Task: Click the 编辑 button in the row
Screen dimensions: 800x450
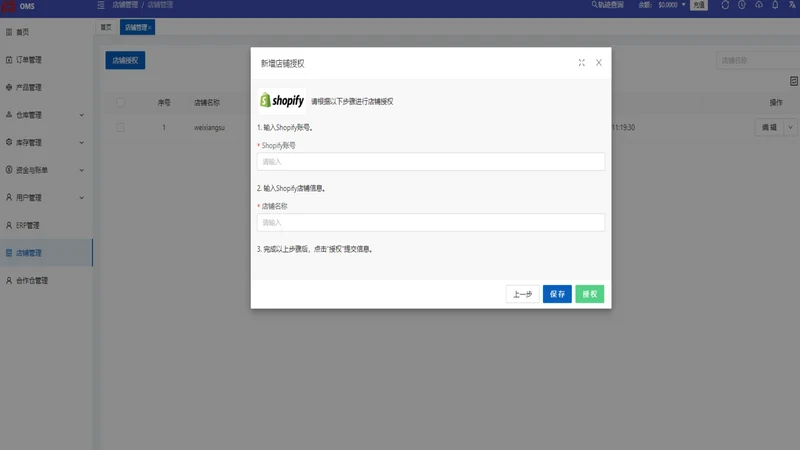Action: point(769,128)
